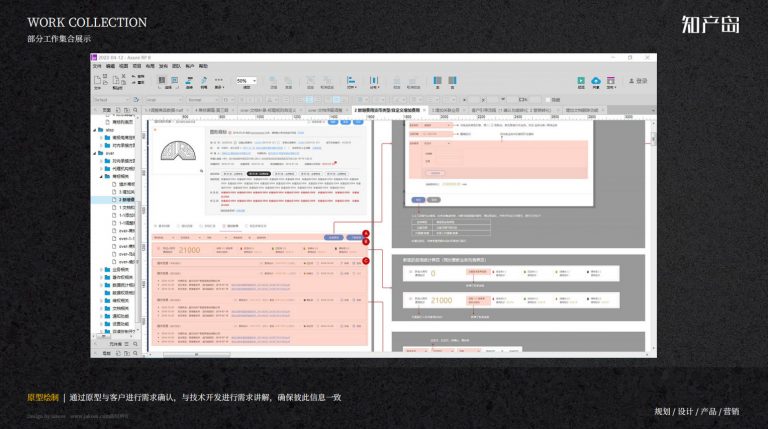Click the Distribute toolbar icon
The height and width of the screenshot is (429, 768).
click(374, 80)
